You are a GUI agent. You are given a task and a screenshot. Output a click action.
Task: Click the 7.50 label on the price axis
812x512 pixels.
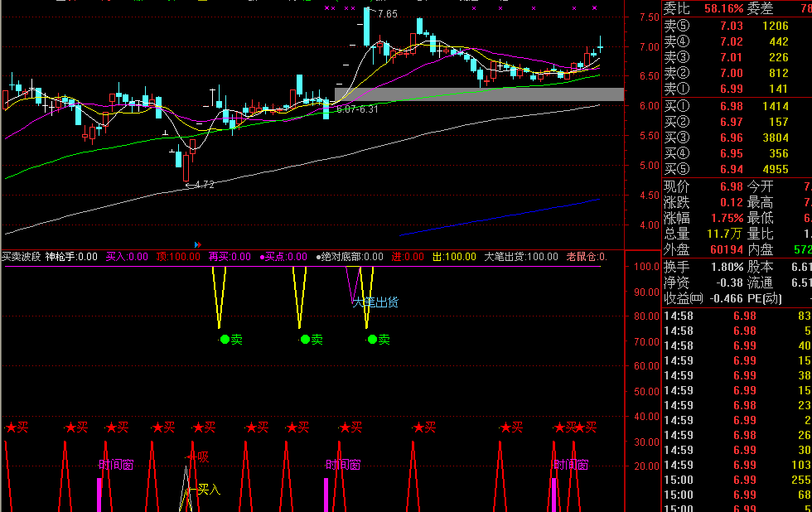650,17
